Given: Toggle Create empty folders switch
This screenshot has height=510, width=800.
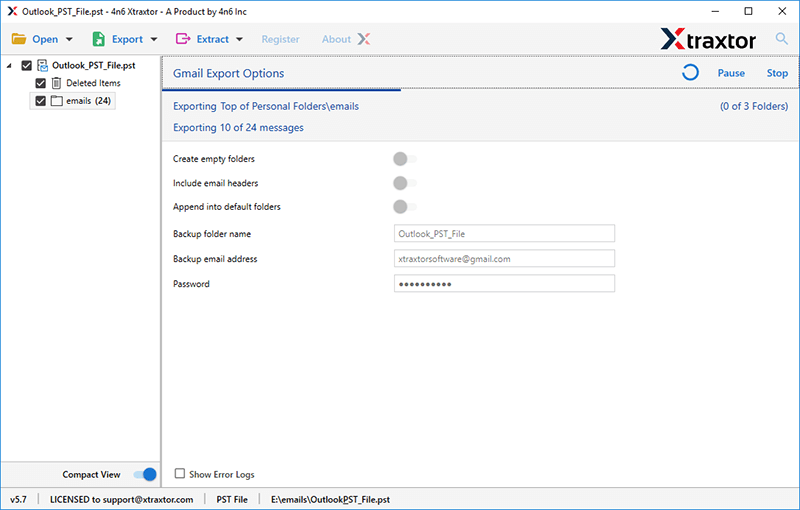Looking at the screenshot, I should 405,159.
